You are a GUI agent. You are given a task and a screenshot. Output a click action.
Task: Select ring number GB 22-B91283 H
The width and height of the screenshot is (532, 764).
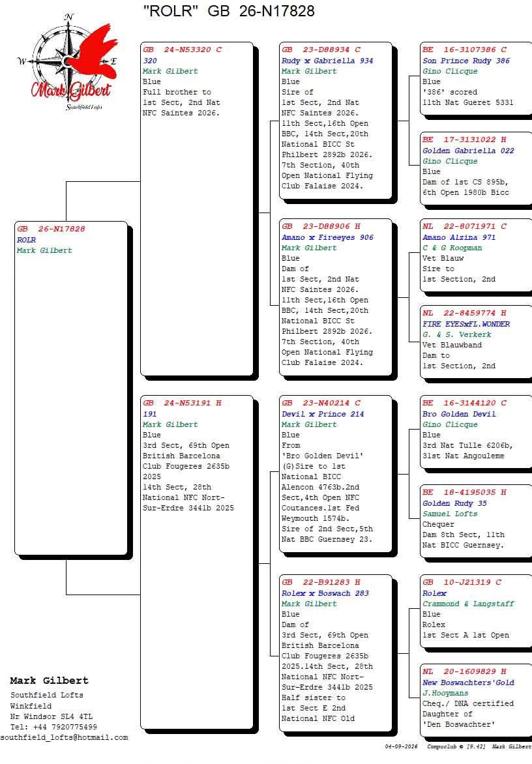321,582
